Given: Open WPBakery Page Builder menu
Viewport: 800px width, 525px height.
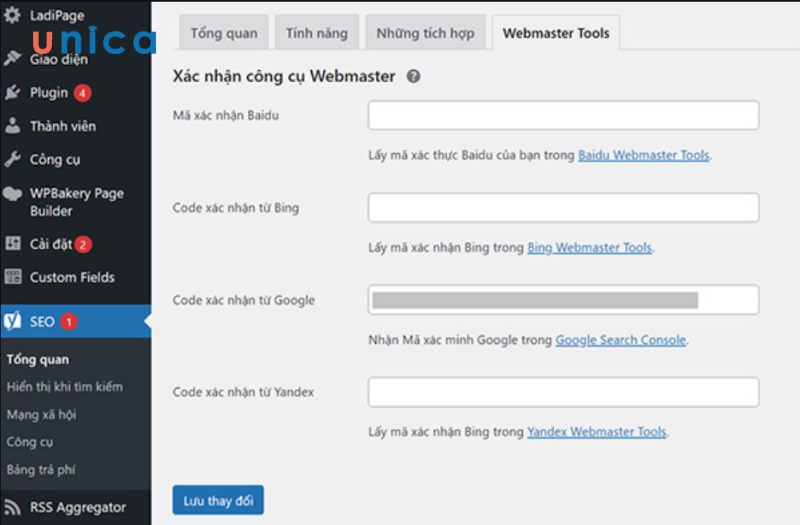Looking at the screenshot, I should 76,202.
